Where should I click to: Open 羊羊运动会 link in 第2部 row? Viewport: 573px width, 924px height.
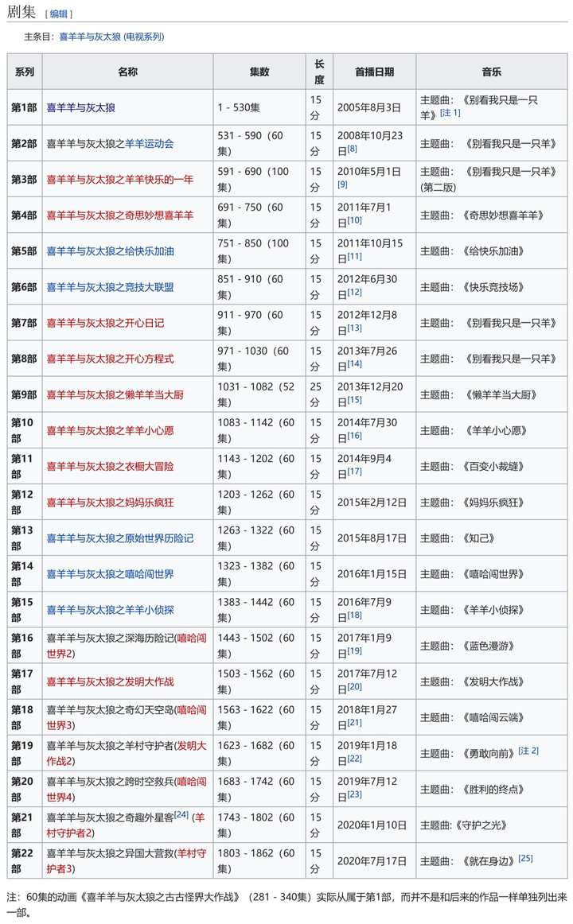click(x=149, y=143)
